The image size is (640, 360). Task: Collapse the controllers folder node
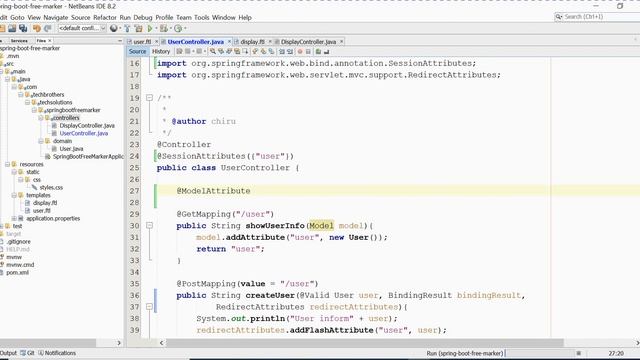pos(40,118)
